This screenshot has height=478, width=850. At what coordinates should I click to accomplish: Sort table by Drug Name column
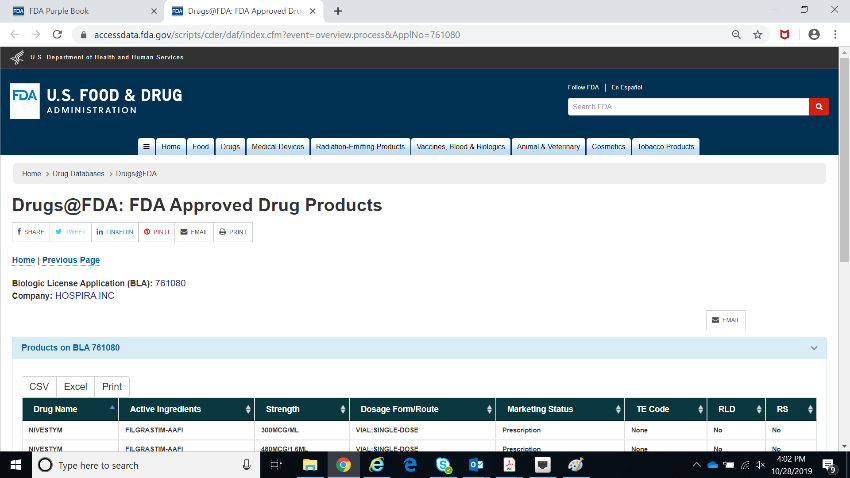pyautogui.click(x=70, y=409)
